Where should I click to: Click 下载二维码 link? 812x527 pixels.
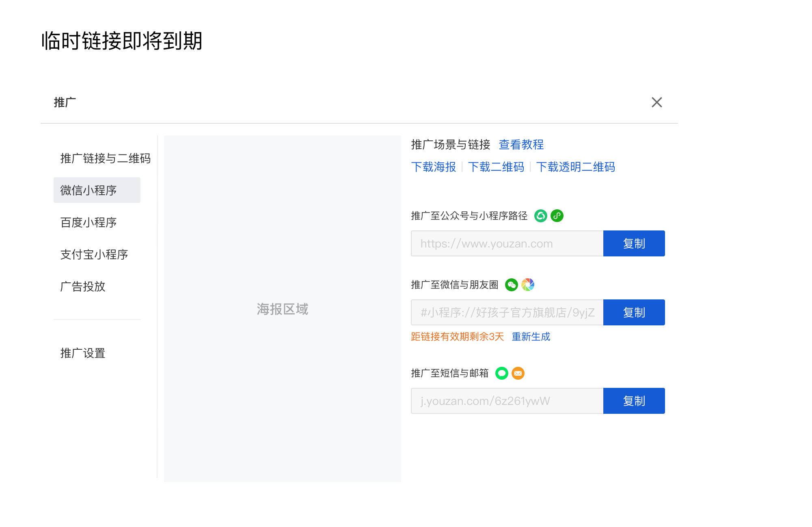(x=496, y=167)
